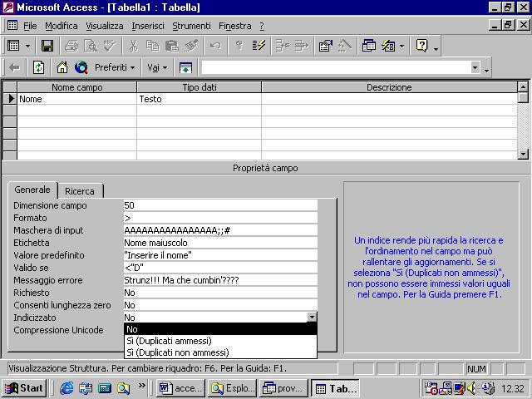Click the Office Assistant help icon
This screenshot has width=532, height=399.
point(421,46)
